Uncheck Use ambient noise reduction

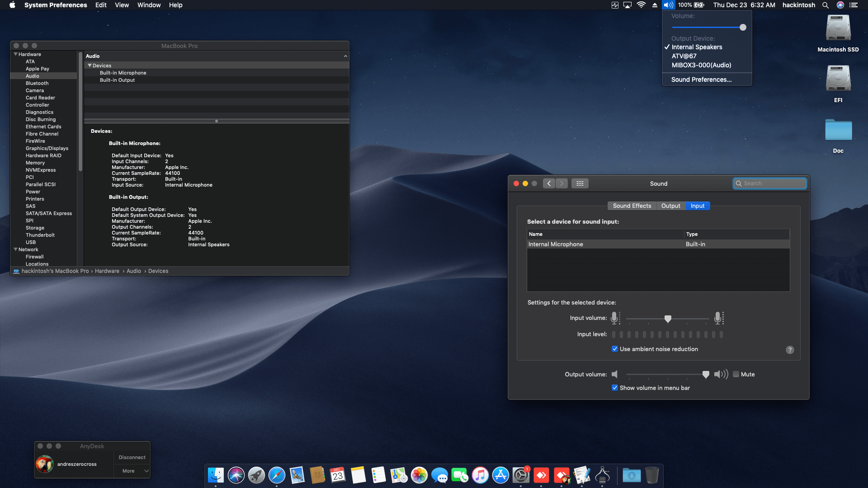615,349
